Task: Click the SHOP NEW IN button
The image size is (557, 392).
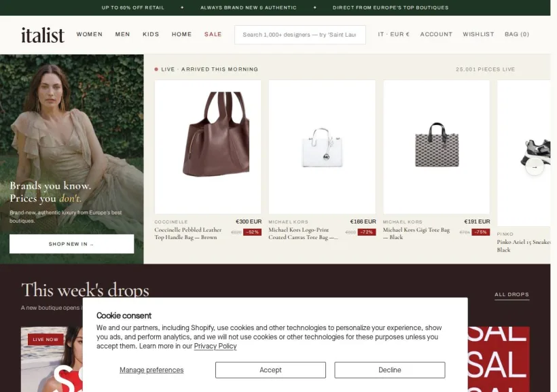Action: [x=72, y=244]
